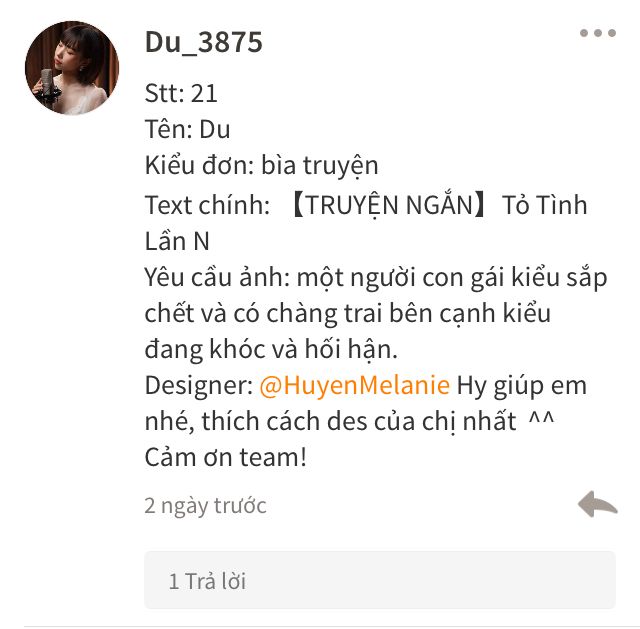Screen dimensions: 640x629
Task: Click the "Kiểu đơn: bìa truyện" line
Action: [x=262, y=166]
